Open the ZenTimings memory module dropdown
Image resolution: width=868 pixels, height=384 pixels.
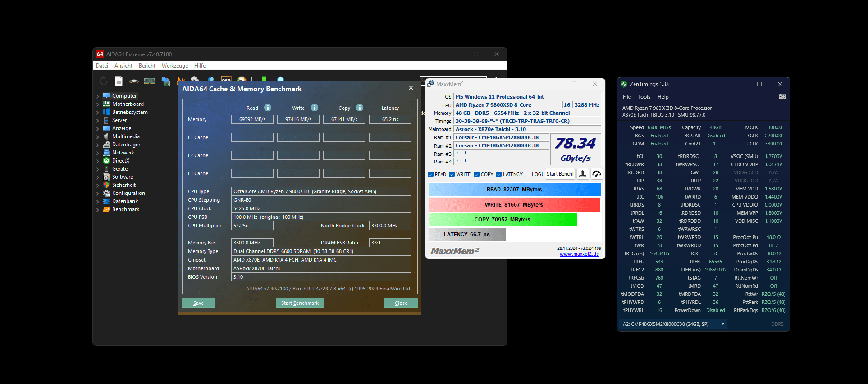(x=673, y=324)
